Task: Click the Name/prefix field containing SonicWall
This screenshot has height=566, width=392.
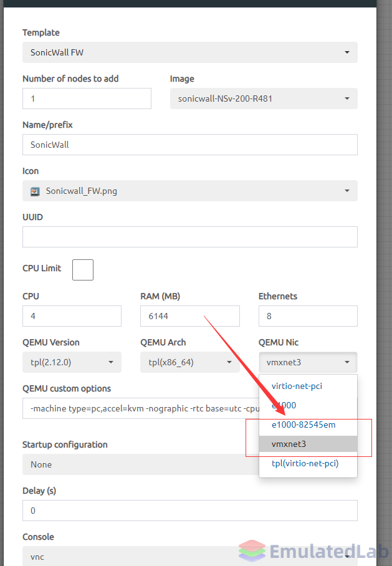Action: pos(190,145)
